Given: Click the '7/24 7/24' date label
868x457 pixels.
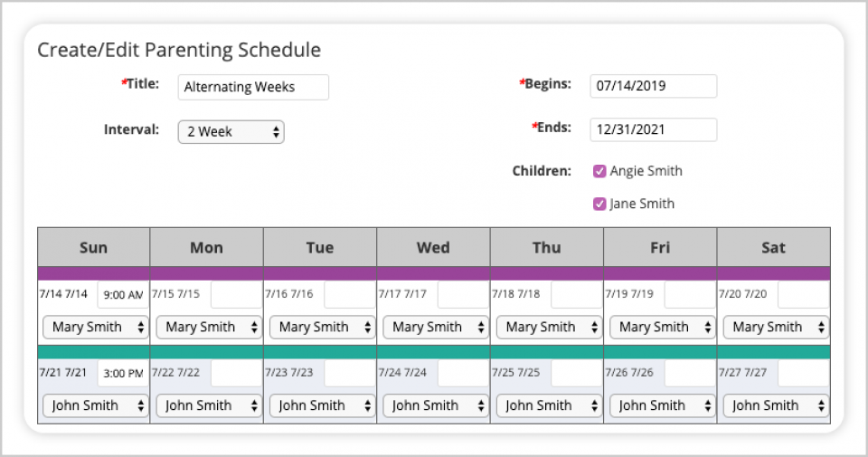Looking at the screenshot, I should tap(403, 372).
